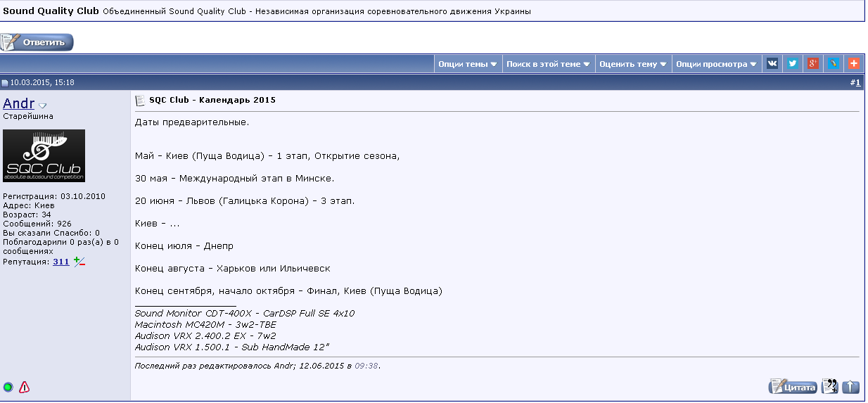The image size is (868, 403).
Task: Expand the 'Опции просмотра' menu
Action: [x=716, y=64]
